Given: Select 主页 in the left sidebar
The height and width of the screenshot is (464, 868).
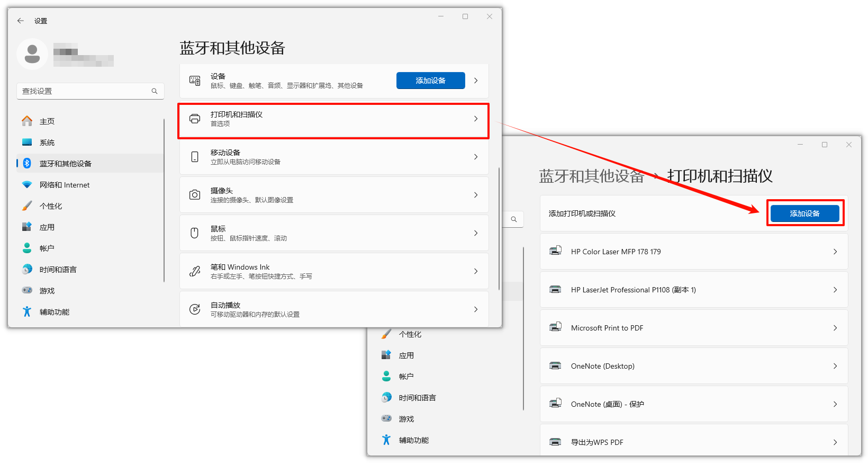Looking at the screenshot, I should (x=47, y=121).
